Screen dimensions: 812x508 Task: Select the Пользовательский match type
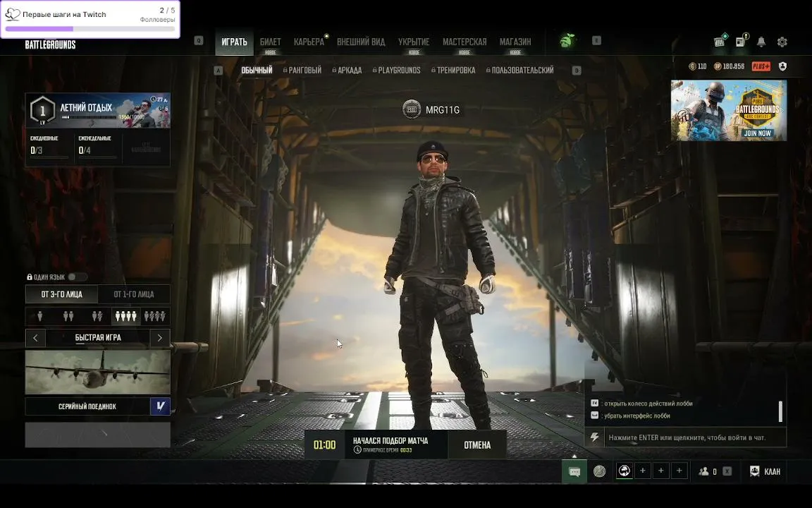coord(520,70)
